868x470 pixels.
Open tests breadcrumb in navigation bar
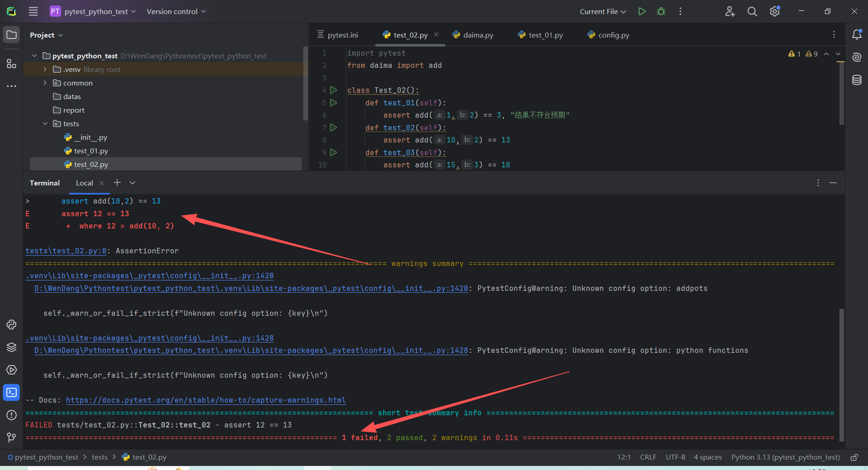99,457
